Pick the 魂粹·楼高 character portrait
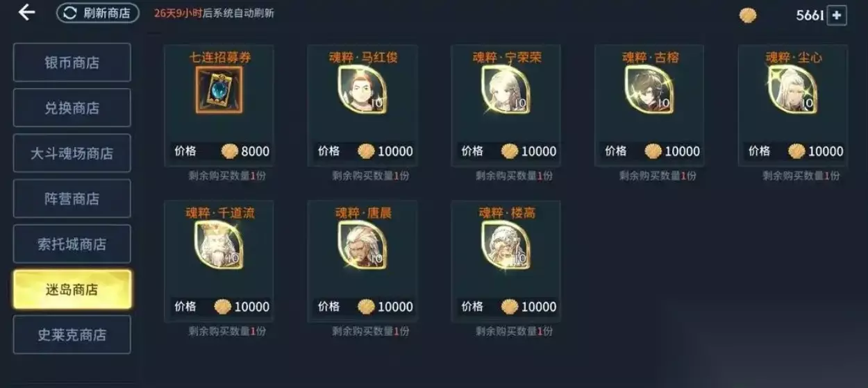Image resolution: width=868 pixels, height=388 pixels. coord(506,245)
